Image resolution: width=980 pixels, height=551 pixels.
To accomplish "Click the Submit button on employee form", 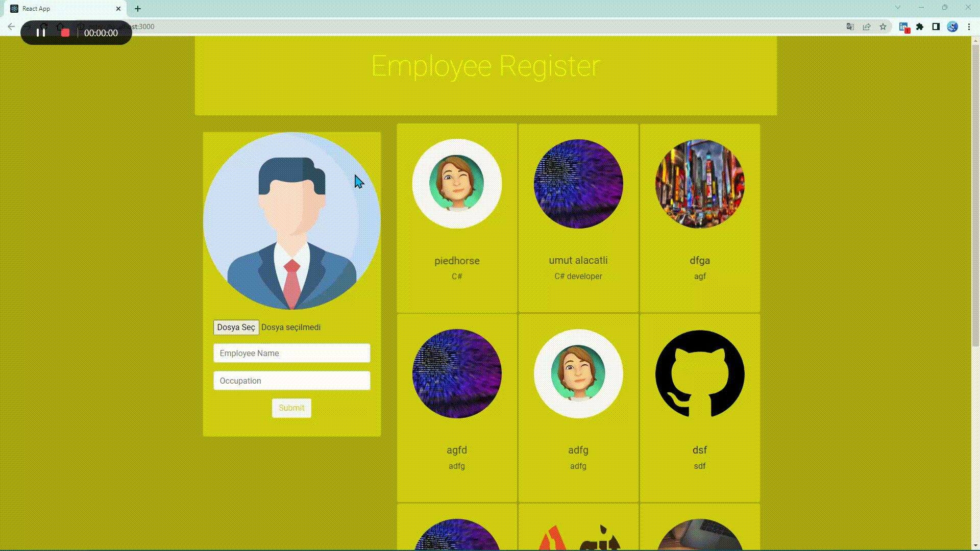I will point(291,407).
